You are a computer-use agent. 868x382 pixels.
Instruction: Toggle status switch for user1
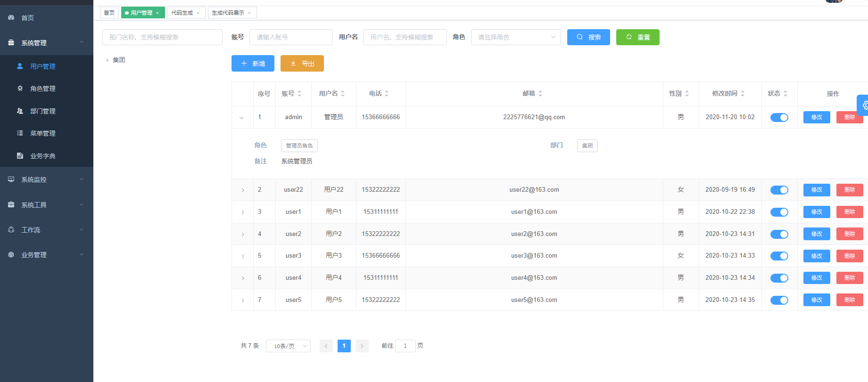point(779,212)
